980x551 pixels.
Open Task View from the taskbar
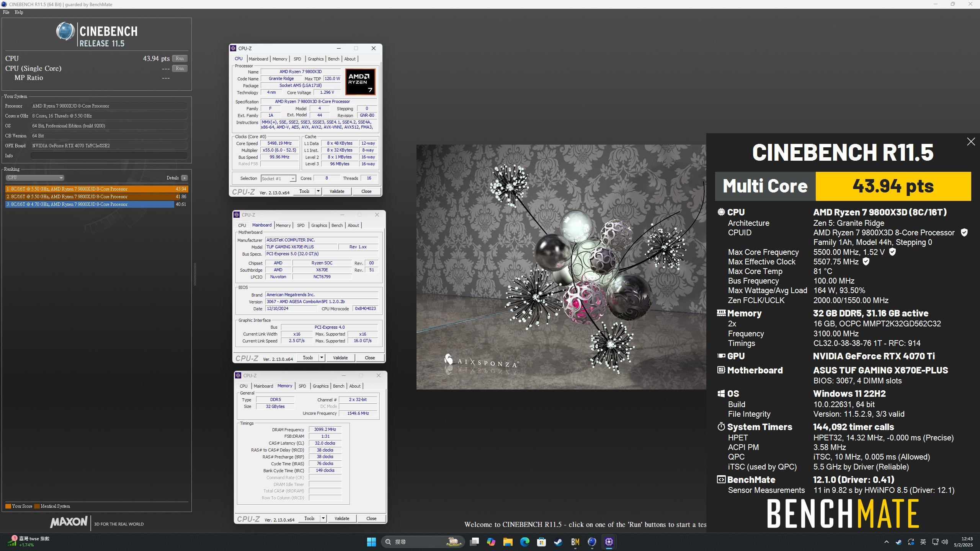tap(474, 542)
